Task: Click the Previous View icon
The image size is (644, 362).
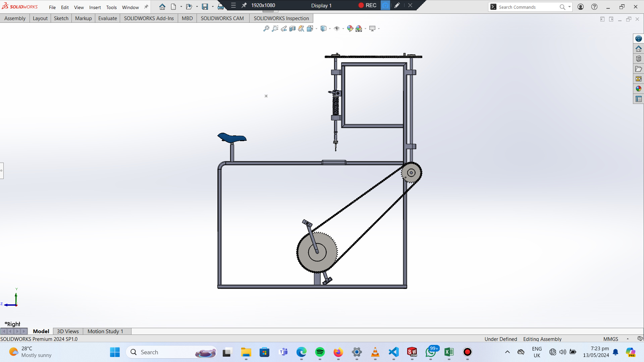Action: pyautogui.click(x=284, y=28)
